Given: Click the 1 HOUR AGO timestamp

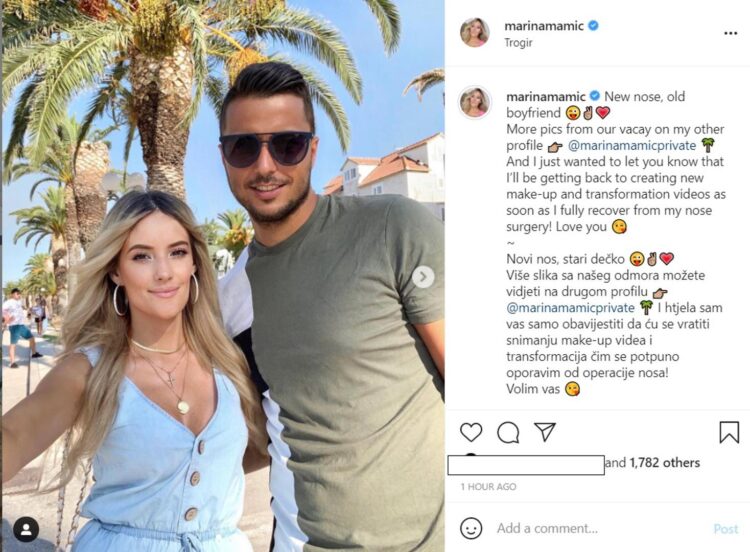Looking at the screenshot, I should tap(488, 486).
